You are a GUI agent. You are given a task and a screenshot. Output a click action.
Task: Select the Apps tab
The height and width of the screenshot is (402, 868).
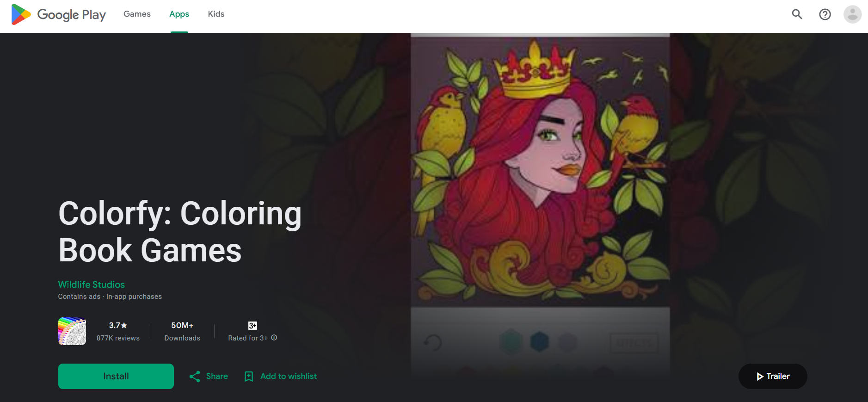179,14
